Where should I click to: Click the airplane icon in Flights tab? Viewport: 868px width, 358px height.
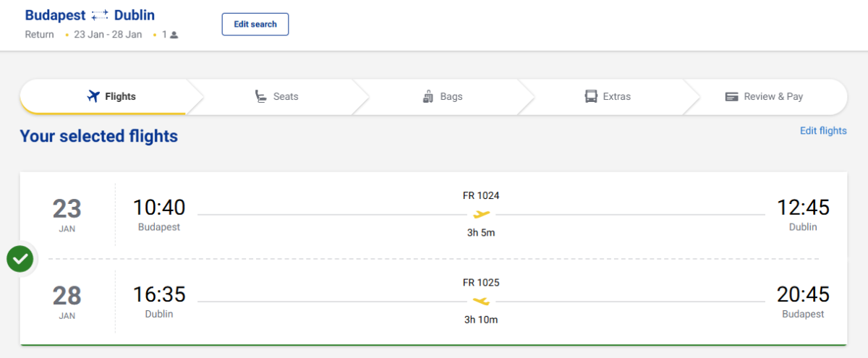pyautogui.click(x=93, y=97)
